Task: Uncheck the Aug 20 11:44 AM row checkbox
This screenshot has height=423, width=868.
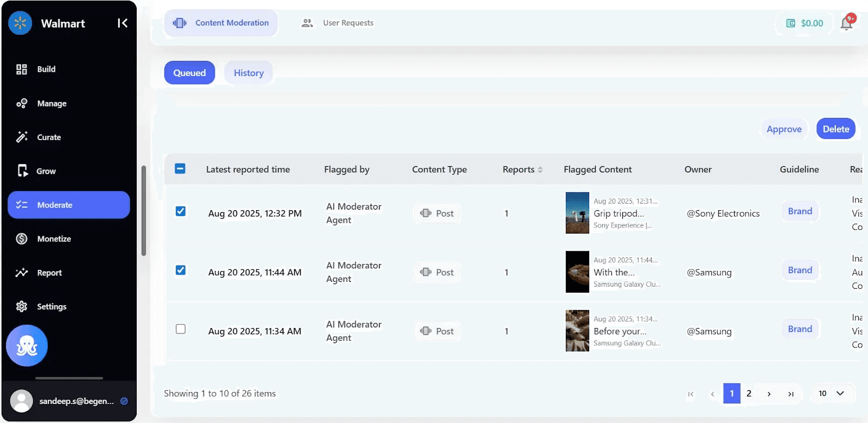Action: pos(181,270)
